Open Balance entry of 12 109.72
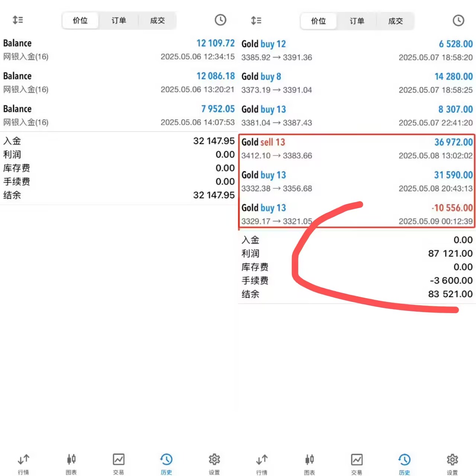 [x=119, y=49]
